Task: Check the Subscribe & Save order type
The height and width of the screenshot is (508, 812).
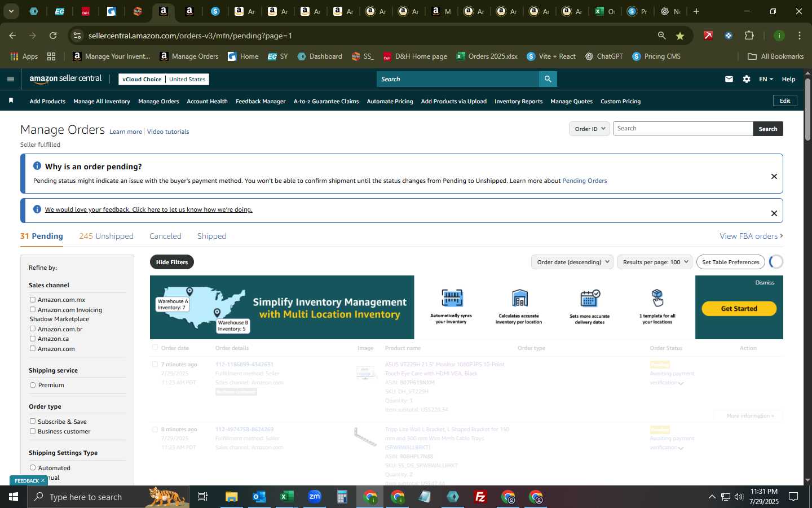Action: click(33, 421)
